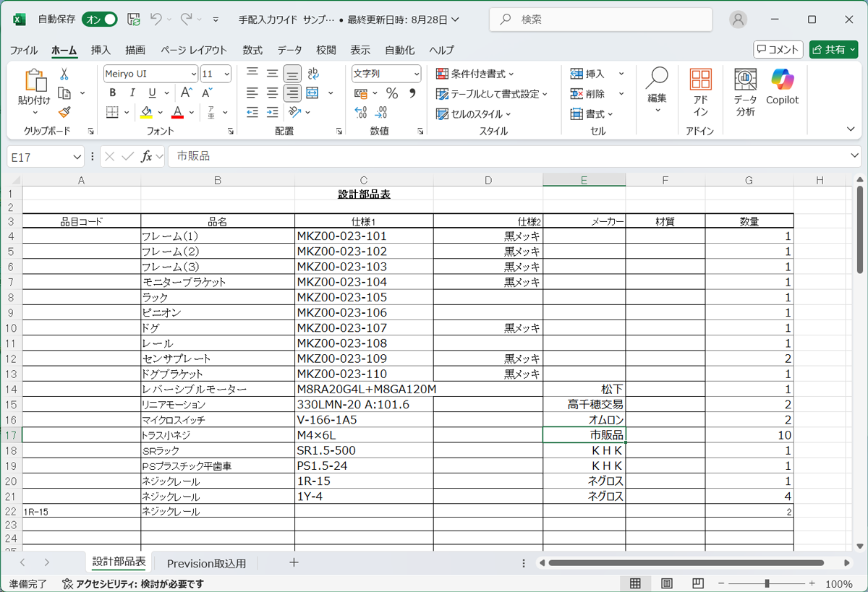The width and height of the screenshot is (868, 592).
Task: Click the insert function fx icon
Action: (147, 157)
